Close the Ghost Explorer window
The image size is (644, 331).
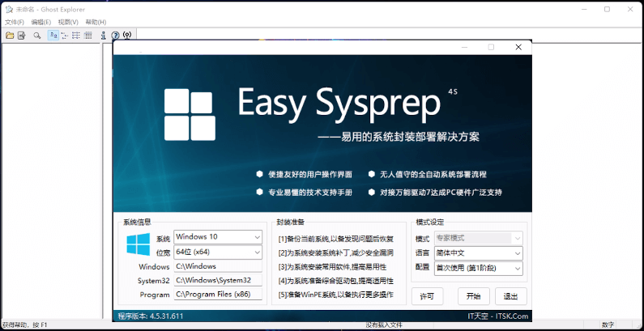pos(630,9)
